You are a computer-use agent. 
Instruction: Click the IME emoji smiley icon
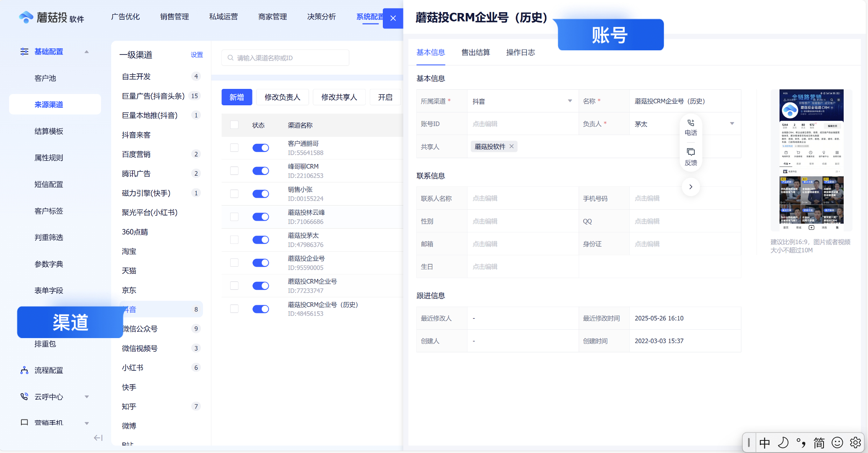pos(837,443)
